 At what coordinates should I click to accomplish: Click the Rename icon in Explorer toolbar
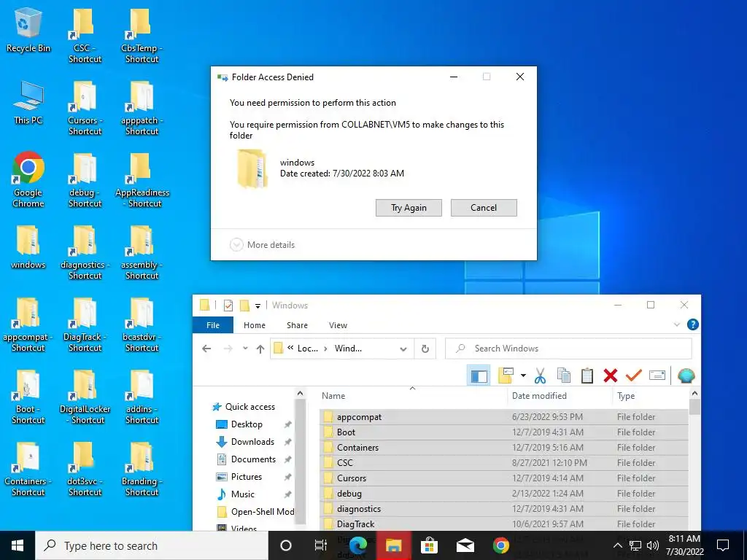657,376
